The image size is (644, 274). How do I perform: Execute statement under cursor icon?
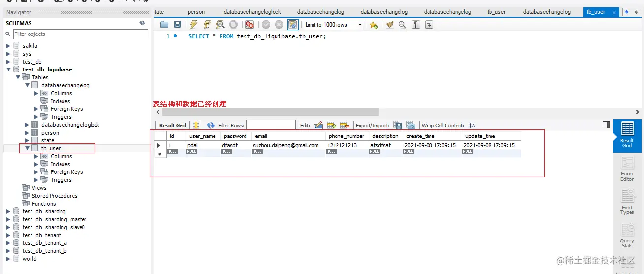click(x=207, y=24)
